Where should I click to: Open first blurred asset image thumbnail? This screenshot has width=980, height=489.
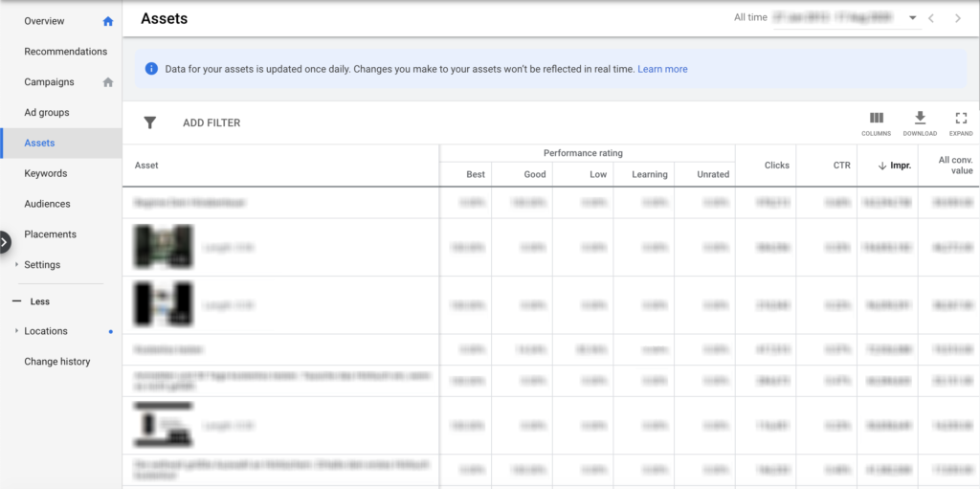click(164, 246)
